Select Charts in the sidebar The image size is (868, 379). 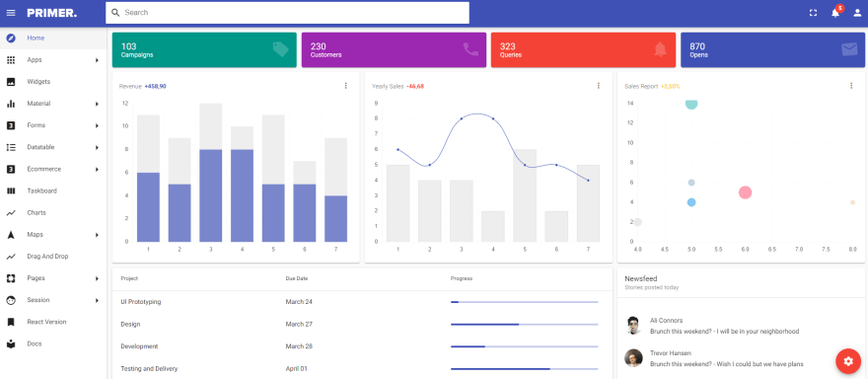(x=53, y=213)
